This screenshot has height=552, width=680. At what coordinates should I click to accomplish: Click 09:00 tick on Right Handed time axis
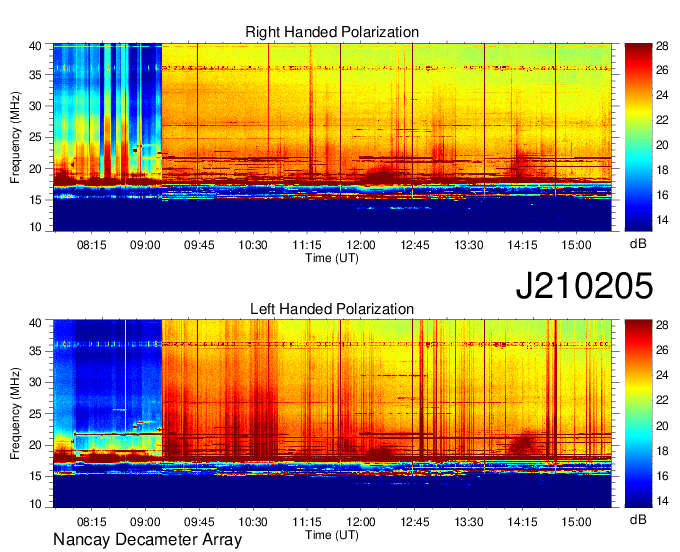pyautogui.click(x=145, y=245)
